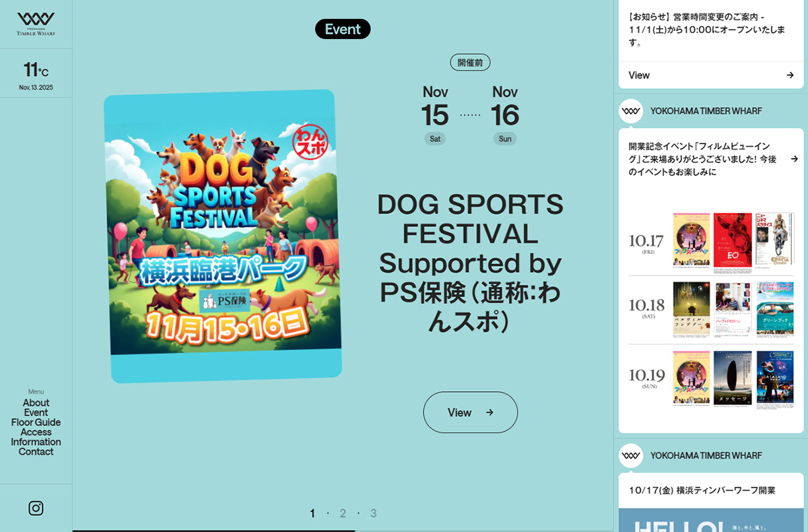Open the About menu item
Viewport: 808px width, 532px height.
36,403
